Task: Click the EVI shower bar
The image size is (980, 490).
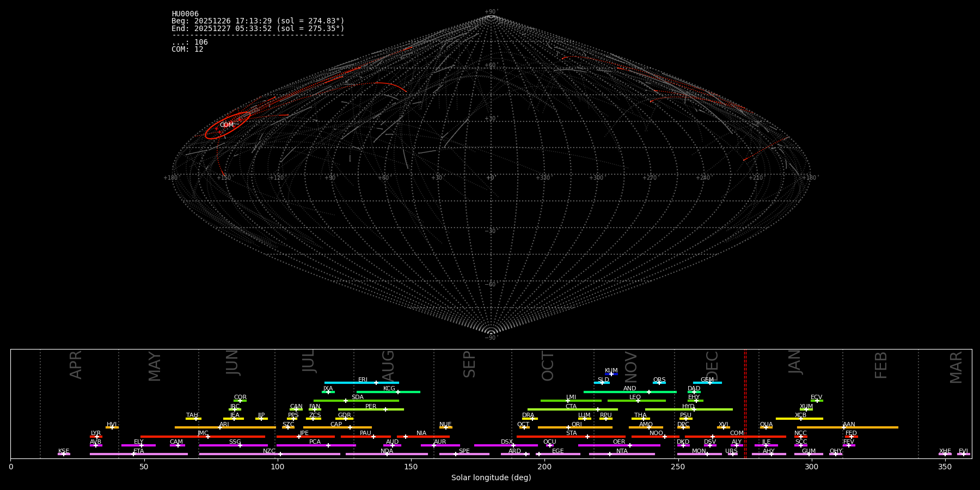Action: coord(963,454)
